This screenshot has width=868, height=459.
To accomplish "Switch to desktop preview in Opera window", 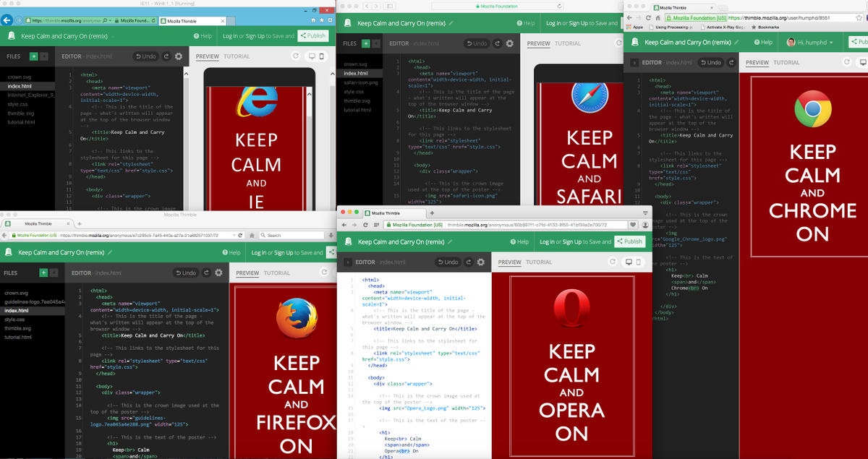I will point(629,262).
